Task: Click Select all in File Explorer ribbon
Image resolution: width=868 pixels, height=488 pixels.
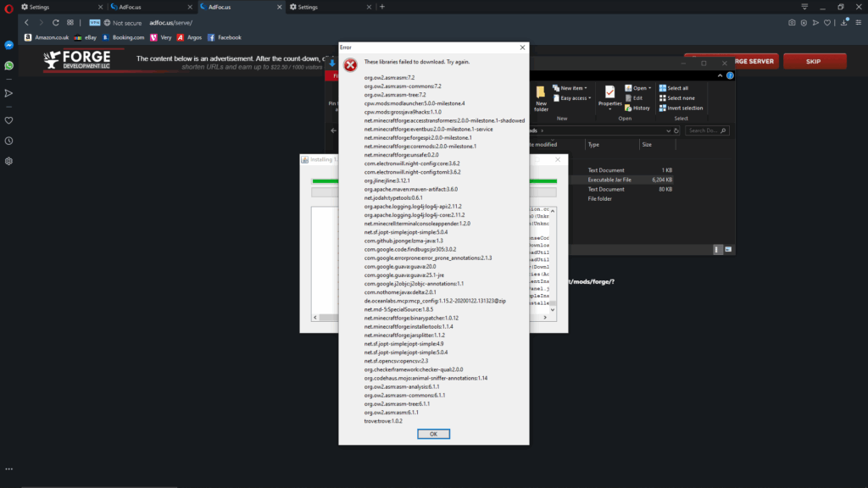Action: click(674, 88)
